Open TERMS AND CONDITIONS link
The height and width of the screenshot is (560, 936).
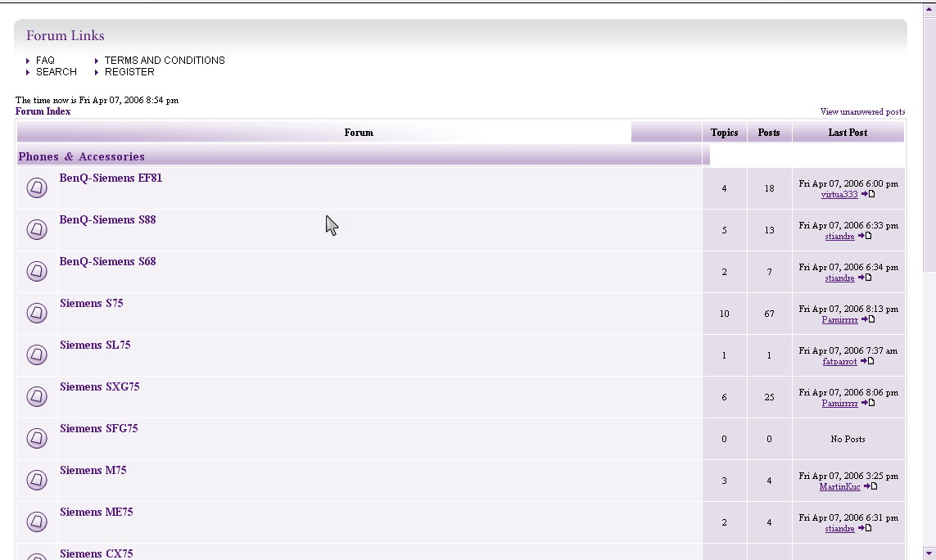[165, 61]
